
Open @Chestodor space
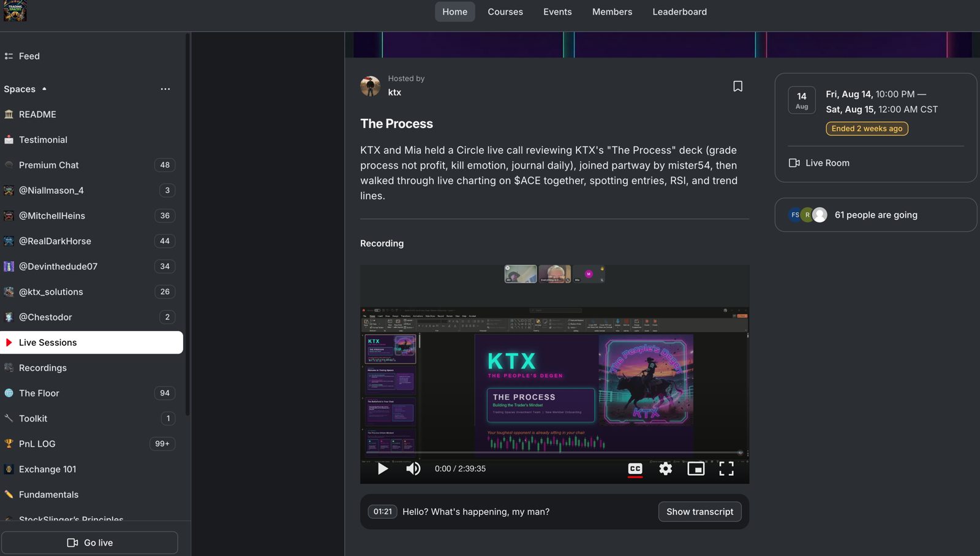[x=92, y=317]
